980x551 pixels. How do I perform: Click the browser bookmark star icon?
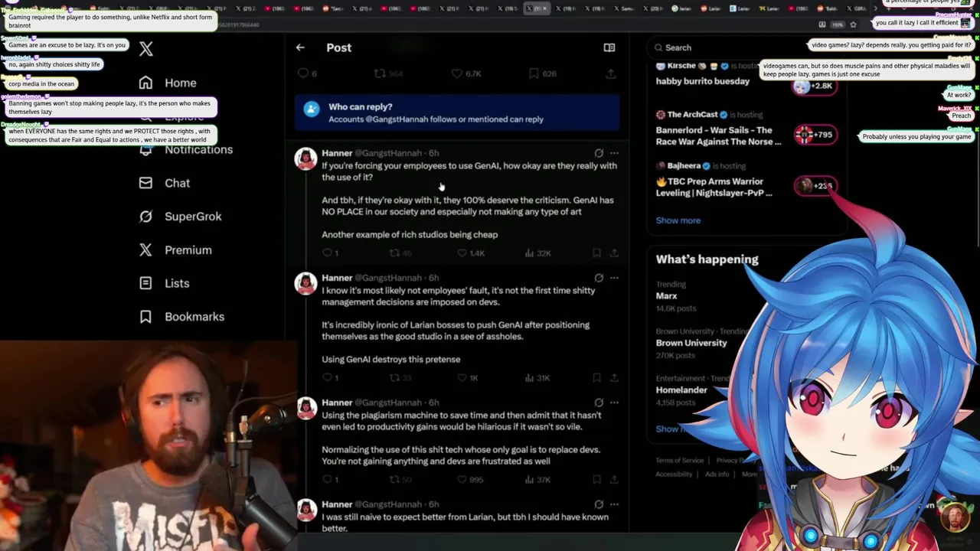tap(853, 24)
